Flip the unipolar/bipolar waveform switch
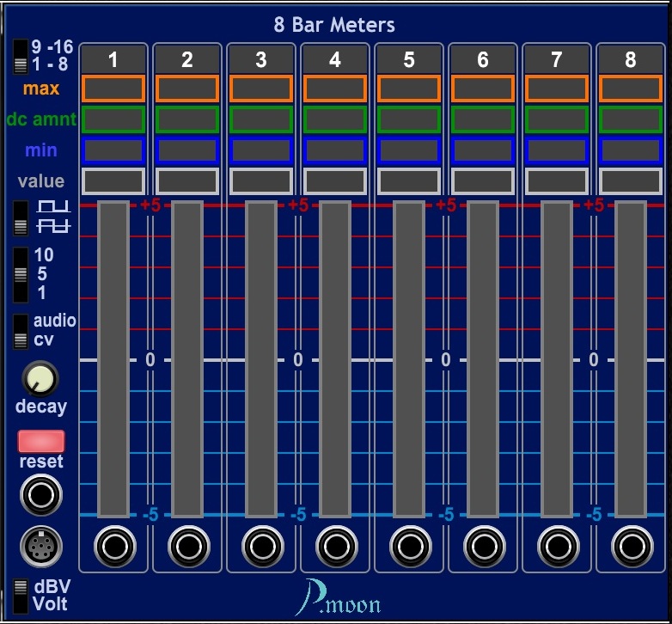 pos(21,218)
